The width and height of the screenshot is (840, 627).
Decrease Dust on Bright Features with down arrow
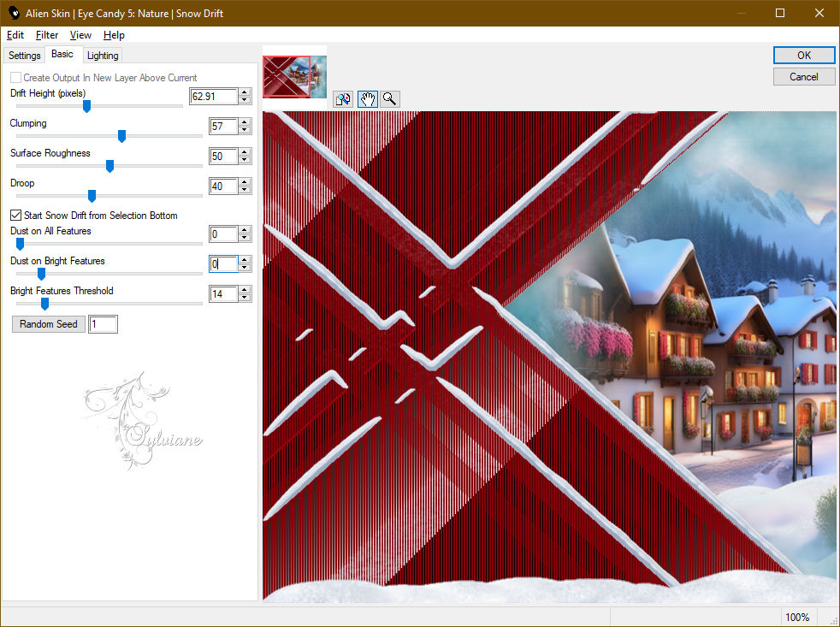tap(245, 268)
